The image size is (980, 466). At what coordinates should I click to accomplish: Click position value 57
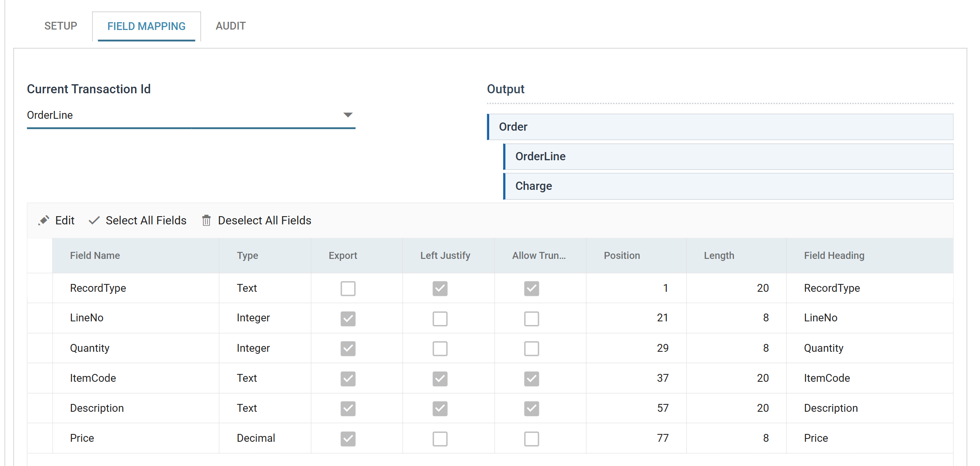pos(663,408)
